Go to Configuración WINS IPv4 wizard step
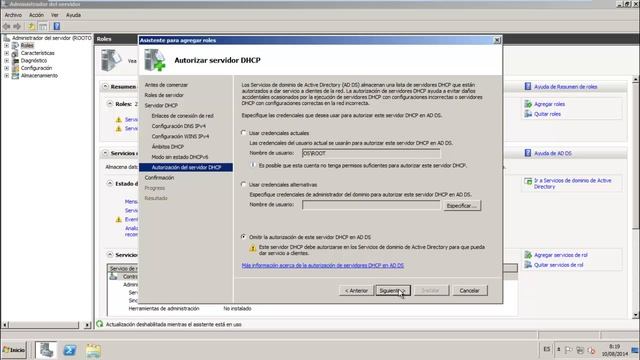The height and width of the screenshot is (360, 640). coord(180,136)
